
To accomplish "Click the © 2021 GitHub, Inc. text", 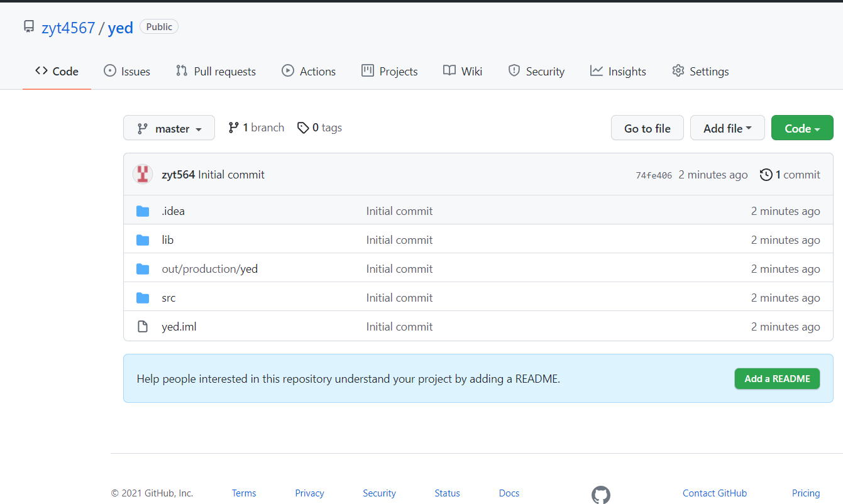I will tap(152, 493).
